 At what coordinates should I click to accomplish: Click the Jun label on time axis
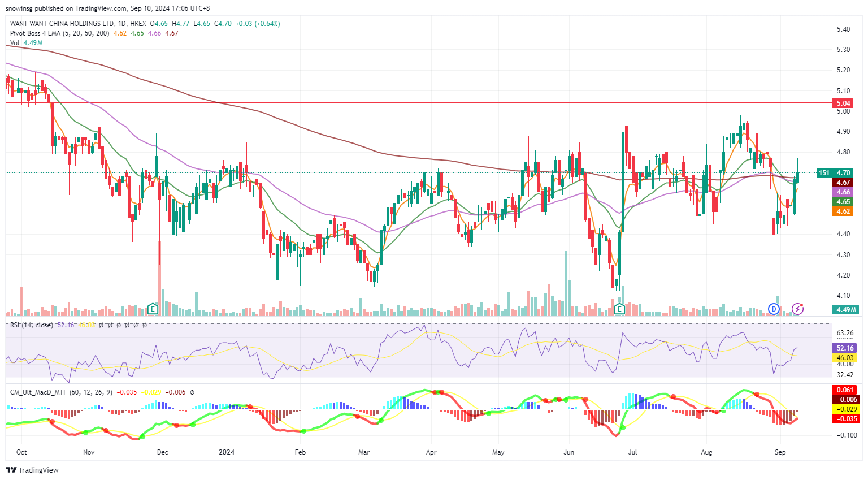[568, 452]
